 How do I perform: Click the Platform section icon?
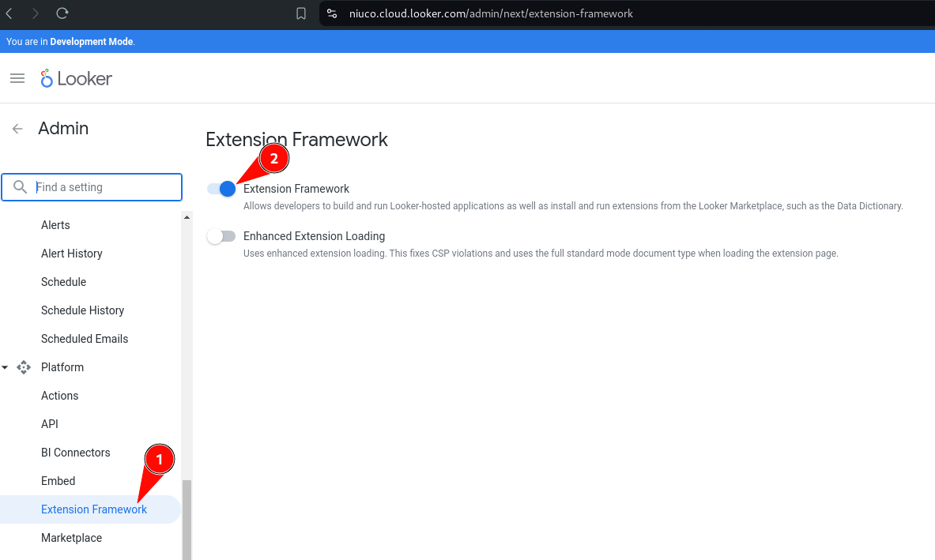tap(23, 367)
